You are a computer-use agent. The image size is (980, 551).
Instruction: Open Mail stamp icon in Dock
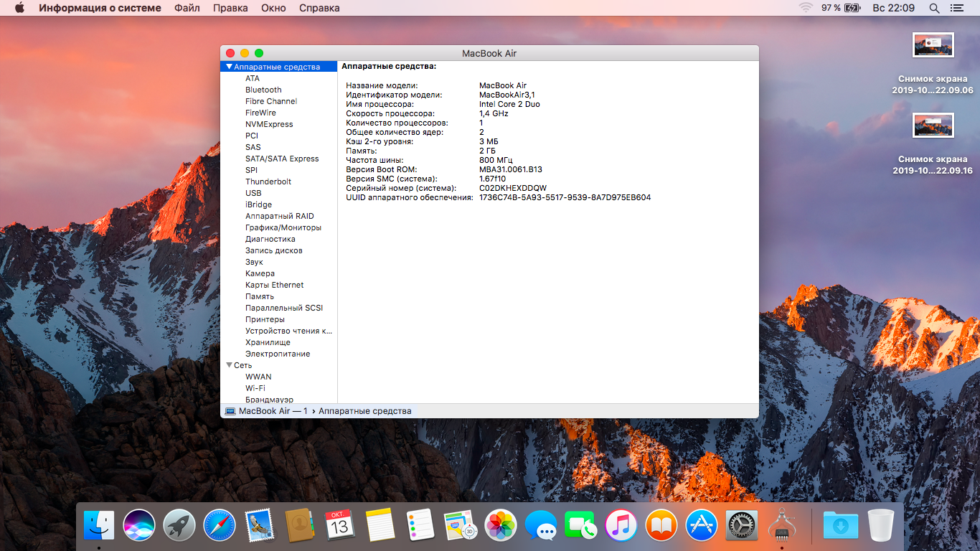(260, 525)
